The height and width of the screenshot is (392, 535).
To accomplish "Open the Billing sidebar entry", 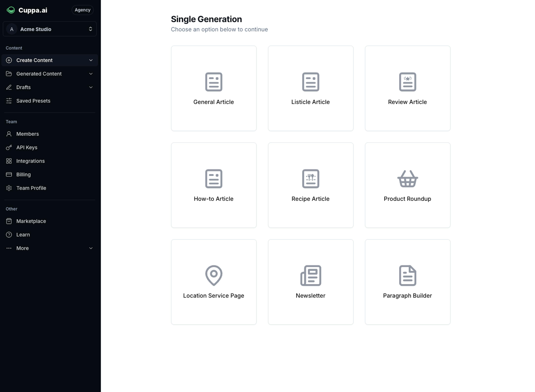I will [50, 174].
